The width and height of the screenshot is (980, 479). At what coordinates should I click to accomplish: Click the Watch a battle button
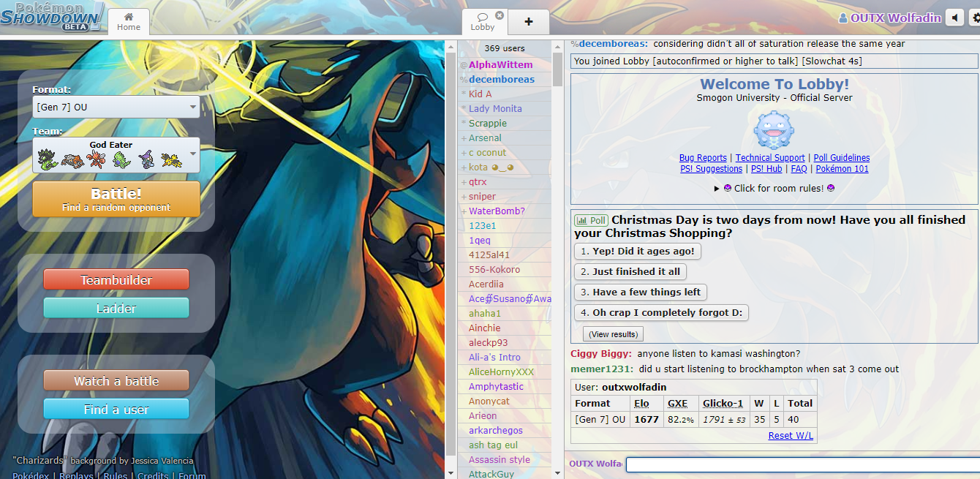(116, 380)
